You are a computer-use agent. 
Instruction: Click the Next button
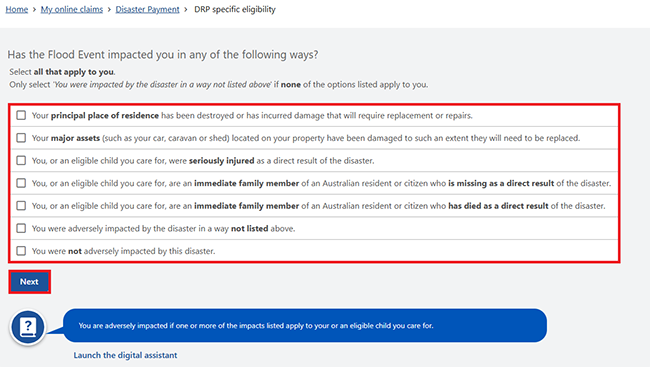click(29, 282)
